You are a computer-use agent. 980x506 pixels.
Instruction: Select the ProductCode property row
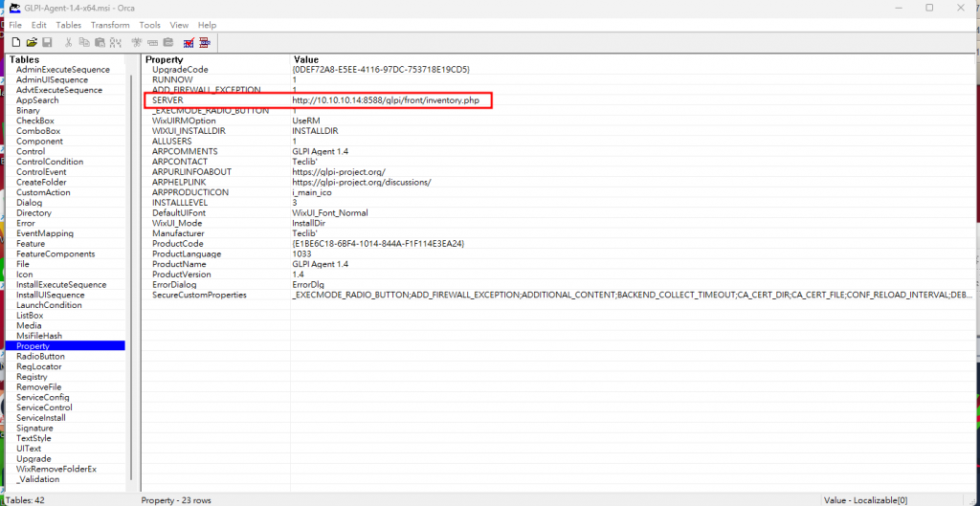[177, 244]
